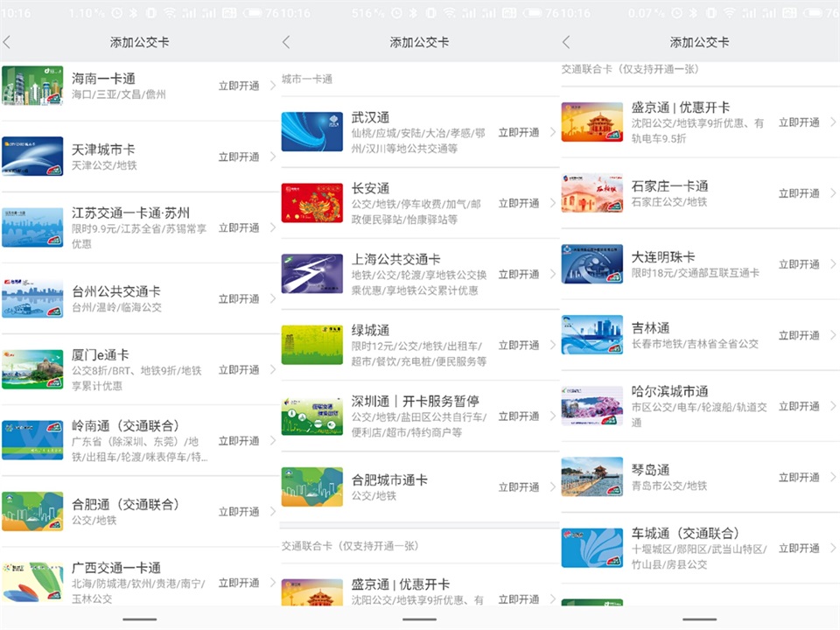
Task: Tap the 城市一卡通 section header
Action: (x=307, y=80)
